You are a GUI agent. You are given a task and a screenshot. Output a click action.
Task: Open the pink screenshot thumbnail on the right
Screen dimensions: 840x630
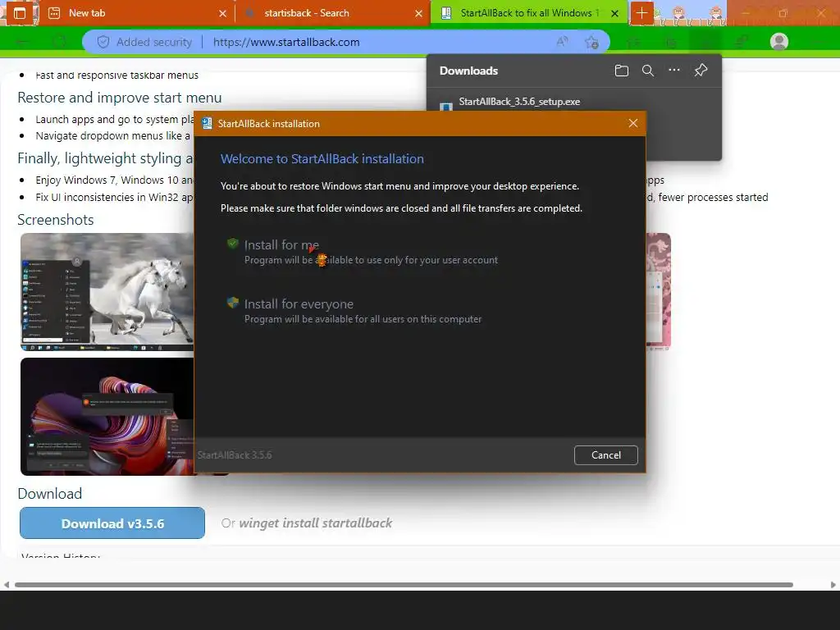pyautogui.click(x=659, y=291)
